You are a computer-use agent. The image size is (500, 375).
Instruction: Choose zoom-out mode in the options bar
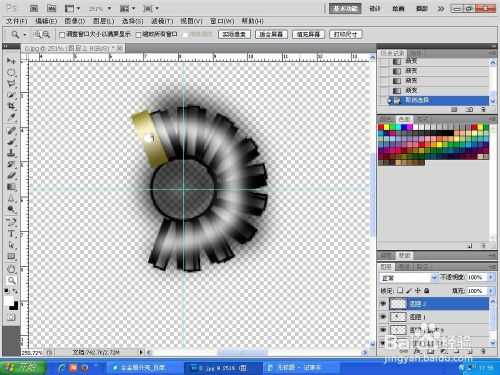[46, 34]
